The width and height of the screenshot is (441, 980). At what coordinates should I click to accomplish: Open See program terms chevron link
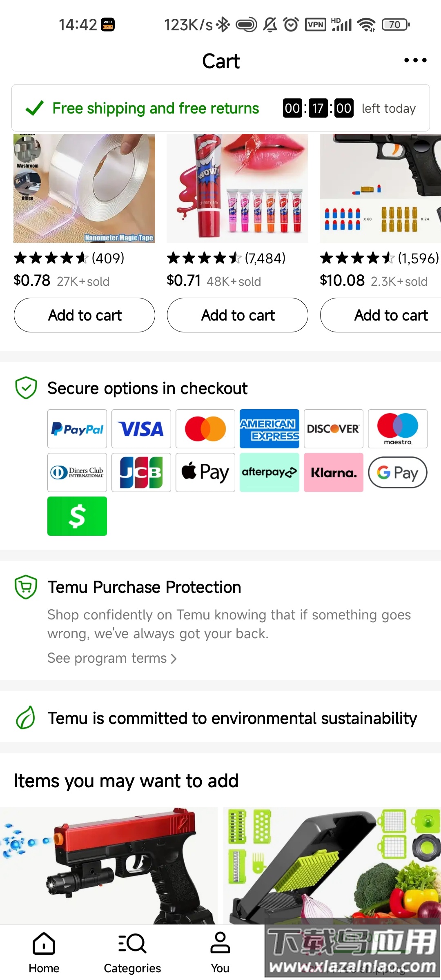coord(112,658)
